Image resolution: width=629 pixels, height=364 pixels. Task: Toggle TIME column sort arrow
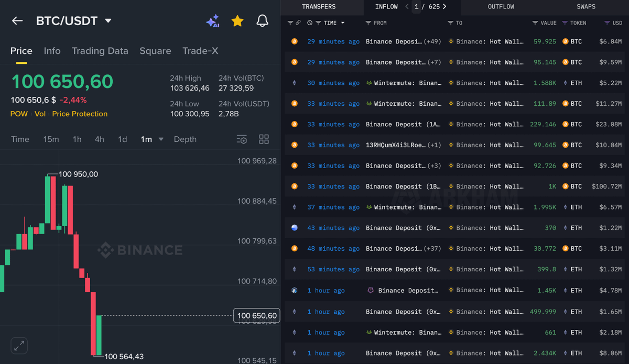pyautogui.click(x=343, y=23)
